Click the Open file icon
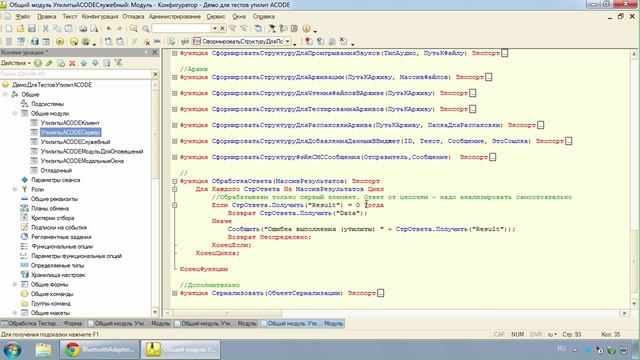Viewport: 640px width, 360px height. tap(20, 29)
